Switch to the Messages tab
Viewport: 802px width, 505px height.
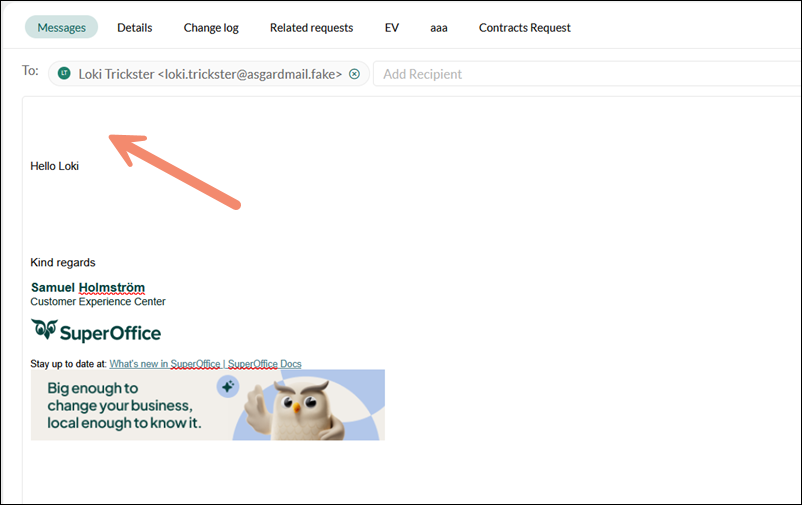click(61, 27)
